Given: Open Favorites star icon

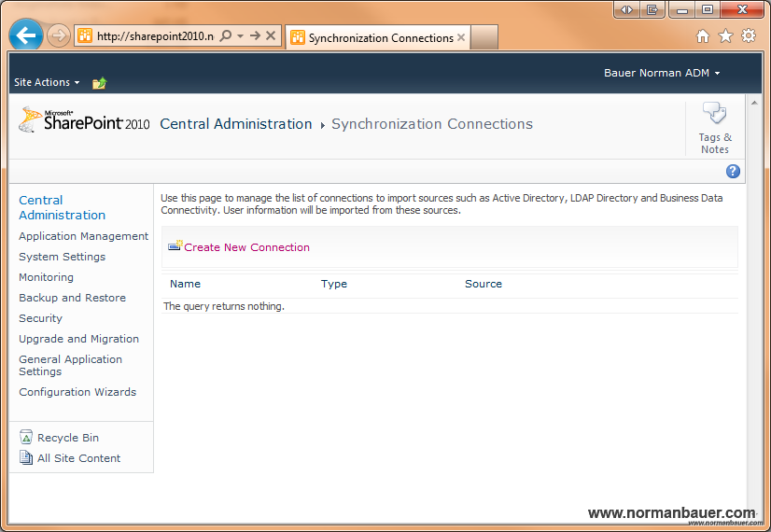Looking at the screenshot, I should [726, 35].
